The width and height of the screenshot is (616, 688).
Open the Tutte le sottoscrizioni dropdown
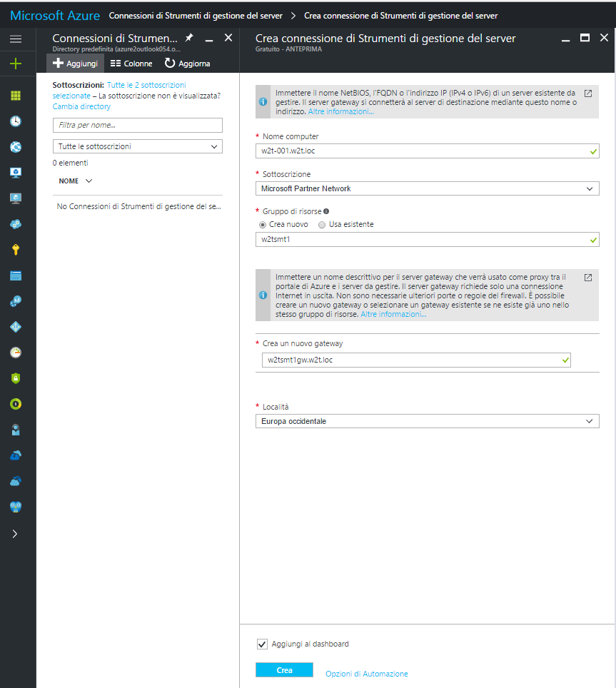click(x=137, y=146)
